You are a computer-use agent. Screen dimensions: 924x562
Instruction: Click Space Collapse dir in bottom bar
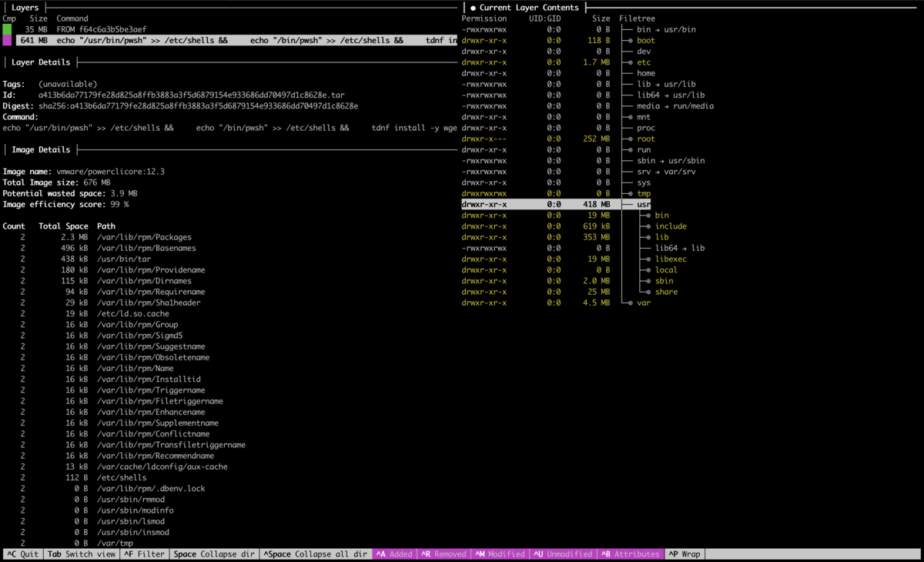[x=214, y=554]
